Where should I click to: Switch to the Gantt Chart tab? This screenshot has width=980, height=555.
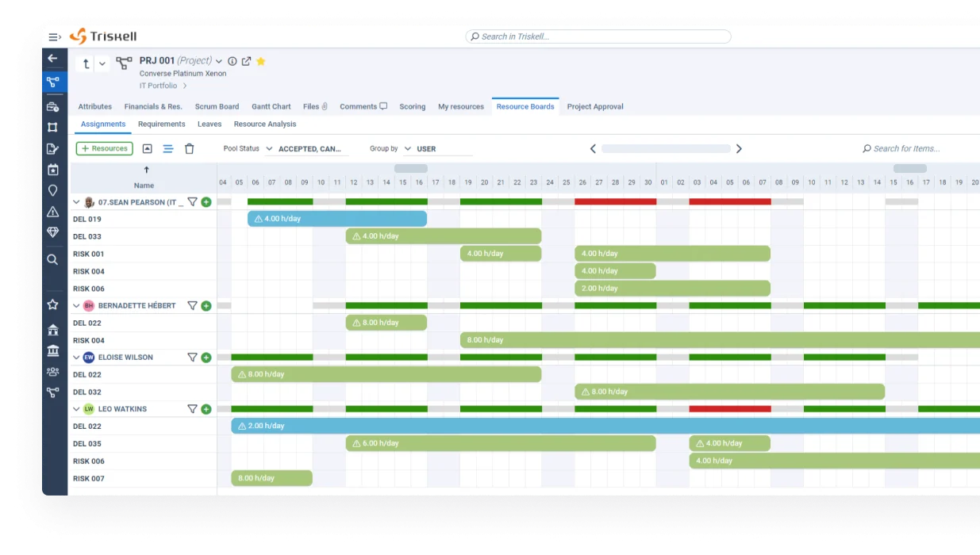[271, 106]
